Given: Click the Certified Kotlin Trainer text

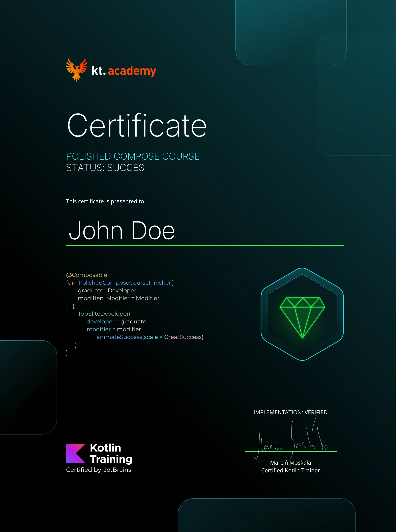Looking at the screenshot, I should click(290, 470).
